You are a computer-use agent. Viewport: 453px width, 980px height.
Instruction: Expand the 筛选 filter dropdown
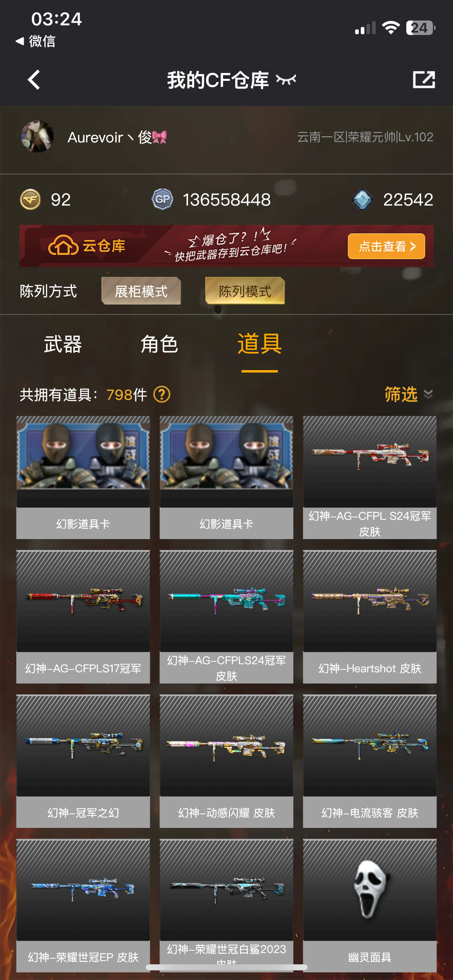(x=408, y=394)
